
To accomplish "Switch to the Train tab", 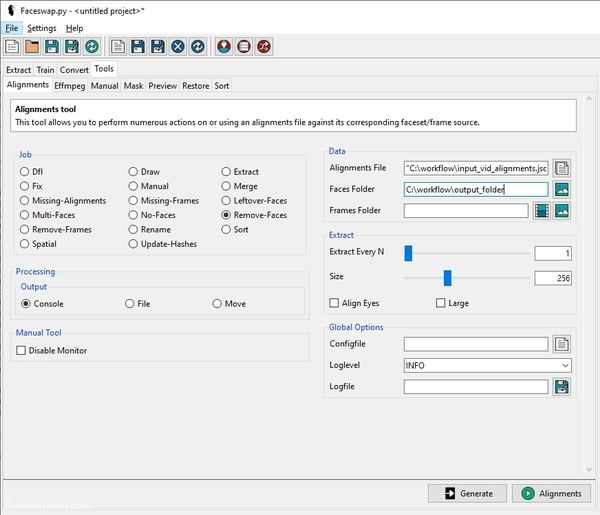I will [45, 70].
